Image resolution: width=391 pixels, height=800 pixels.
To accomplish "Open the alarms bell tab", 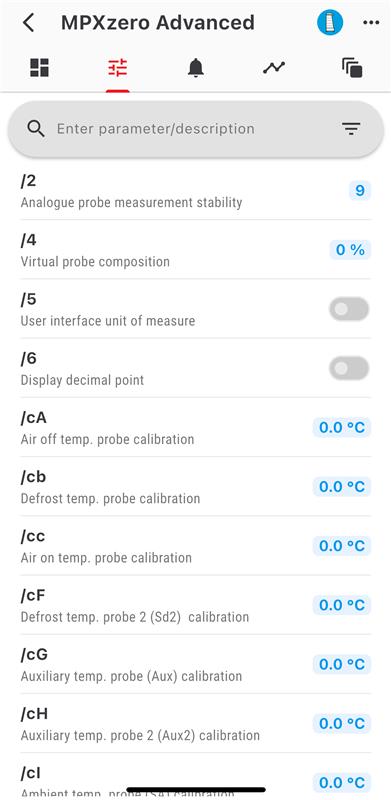I will 196,67.
